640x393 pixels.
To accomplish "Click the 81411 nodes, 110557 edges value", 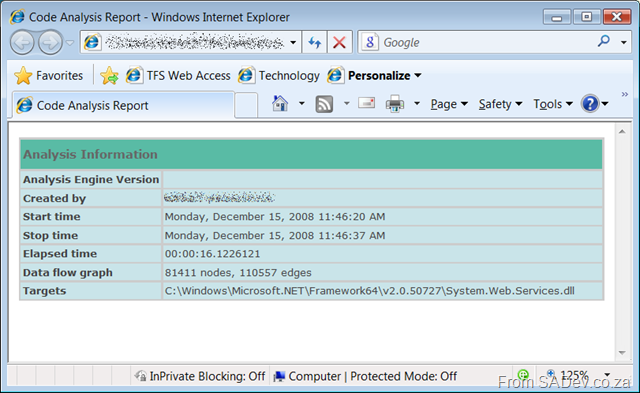I will click(x=238, y=273).
